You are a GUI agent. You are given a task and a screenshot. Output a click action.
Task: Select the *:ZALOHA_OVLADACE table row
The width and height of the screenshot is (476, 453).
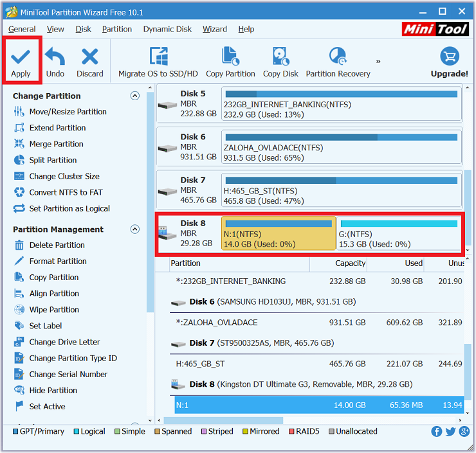point(316,323)
